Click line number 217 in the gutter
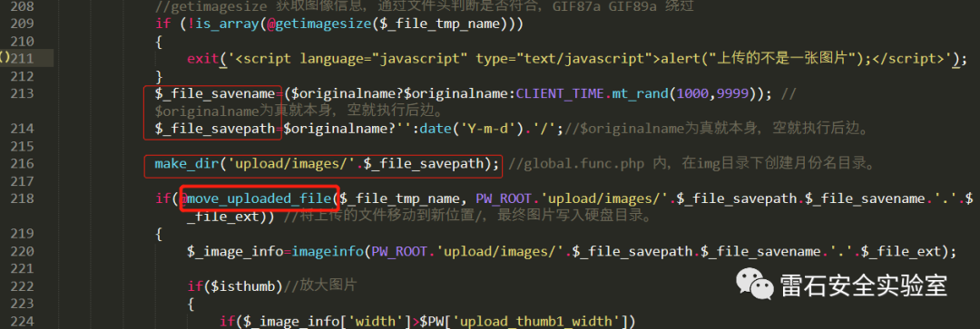The width and height of the screenshot is (980, 329). click(23, 181)
